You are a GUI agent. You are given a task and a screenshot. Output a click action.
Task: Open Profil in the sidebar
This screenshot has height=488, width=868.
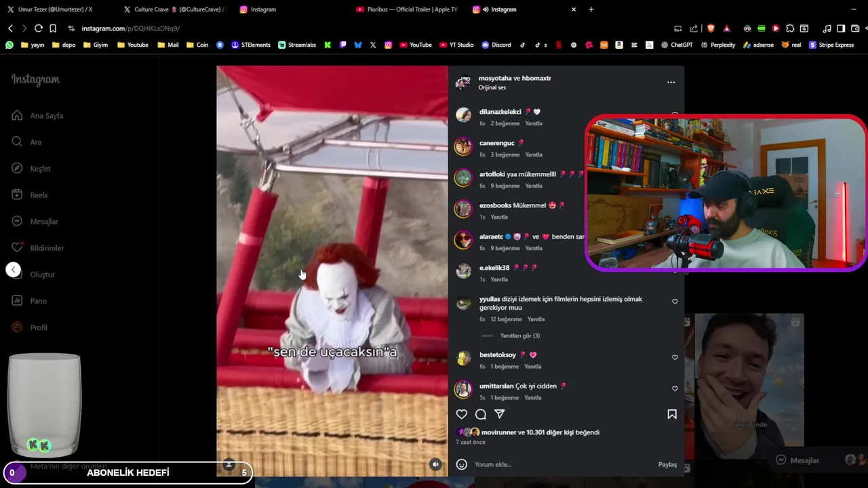(x=30, y=327)
